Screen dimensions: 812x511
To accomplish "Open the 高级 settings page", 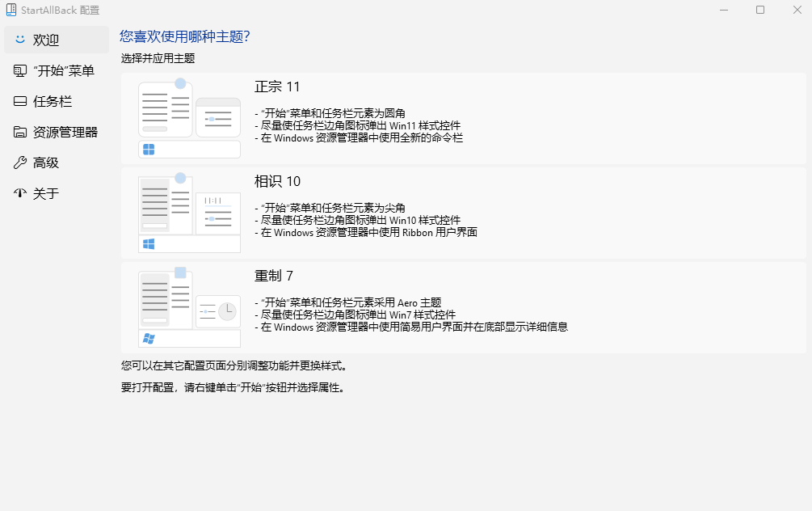I will click(x=57, y=163).
